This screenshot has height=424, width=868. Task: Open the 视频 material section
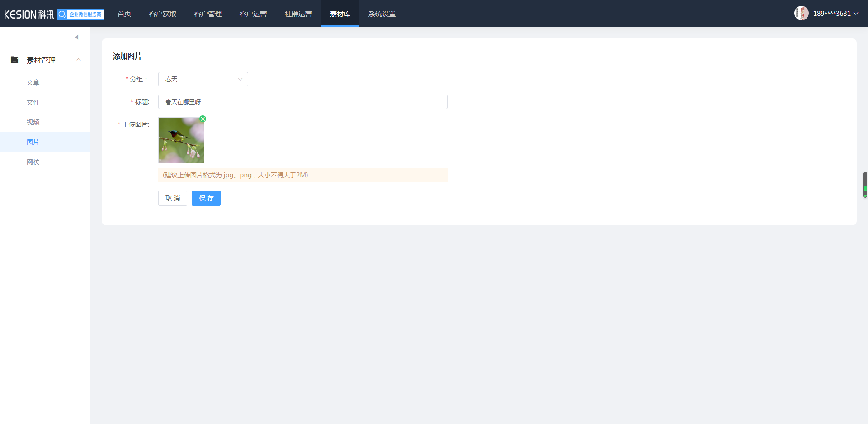33,122
